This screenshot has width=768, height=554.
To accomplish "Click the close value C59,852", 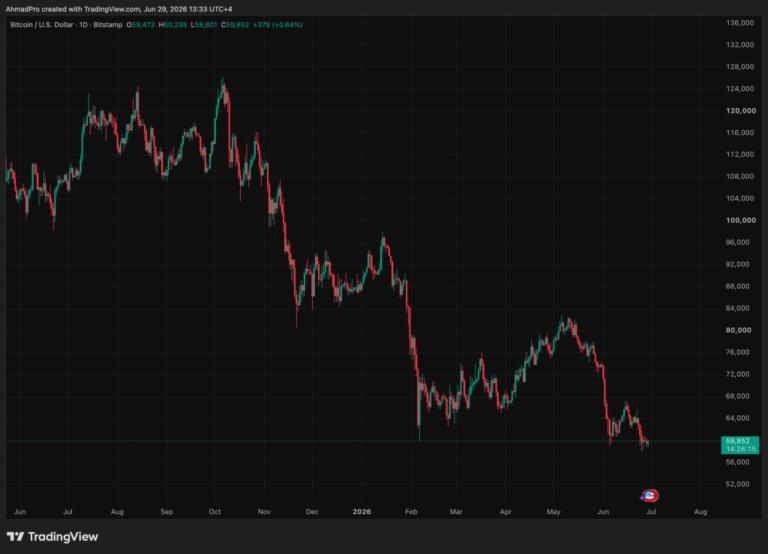I will point(235,24).
